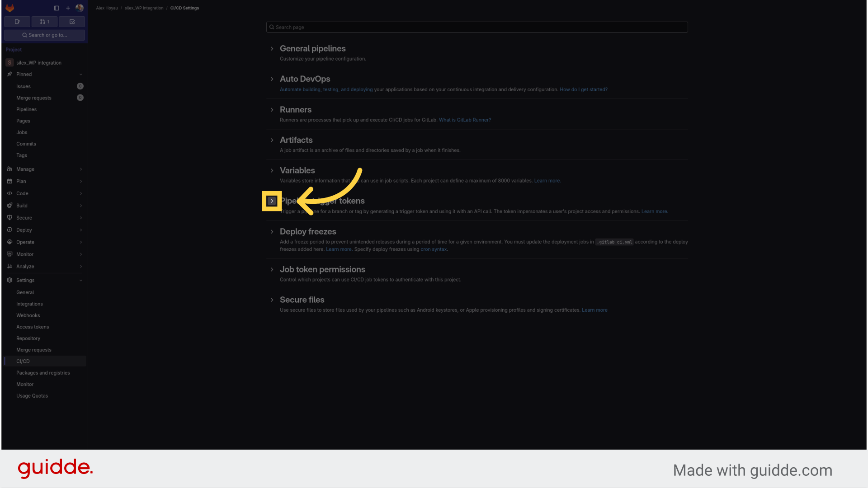Collapse the Pinned section chevron
The height and width of the screenshot is (488, 868).
click(81, 75)
